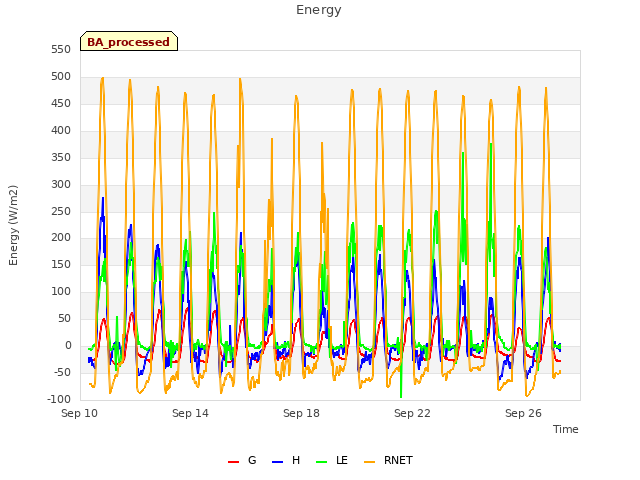
Task: Click the 250 y-axis tick label
Action: [61, 211]
